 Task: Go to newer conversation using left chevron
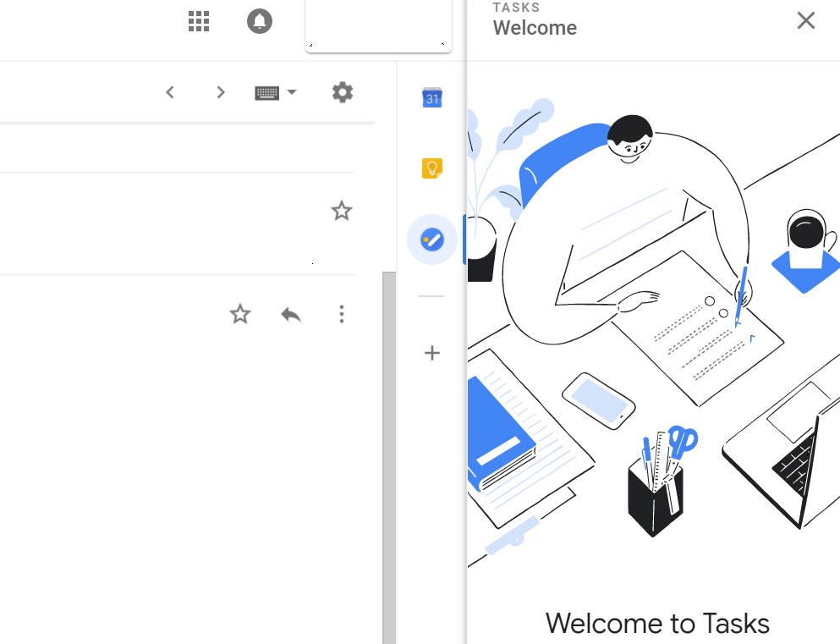(x=170, y=92)
